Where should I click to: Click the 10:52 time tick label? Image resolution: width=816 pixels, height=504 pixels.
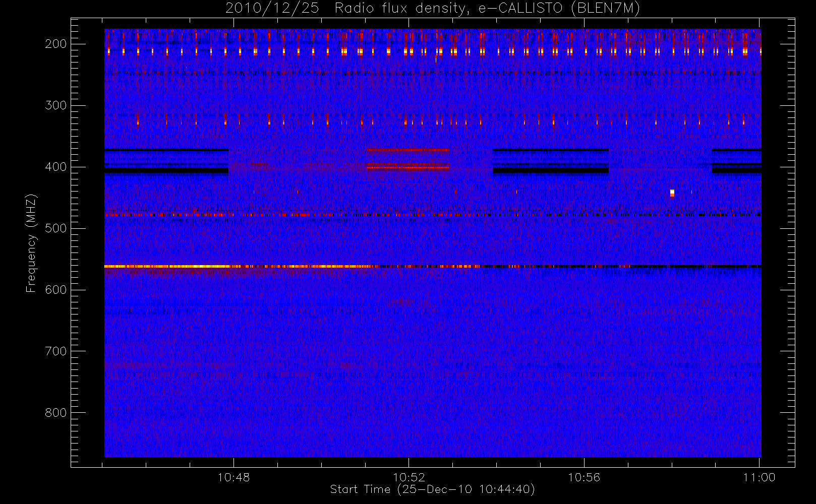click(x=409, y=477)
